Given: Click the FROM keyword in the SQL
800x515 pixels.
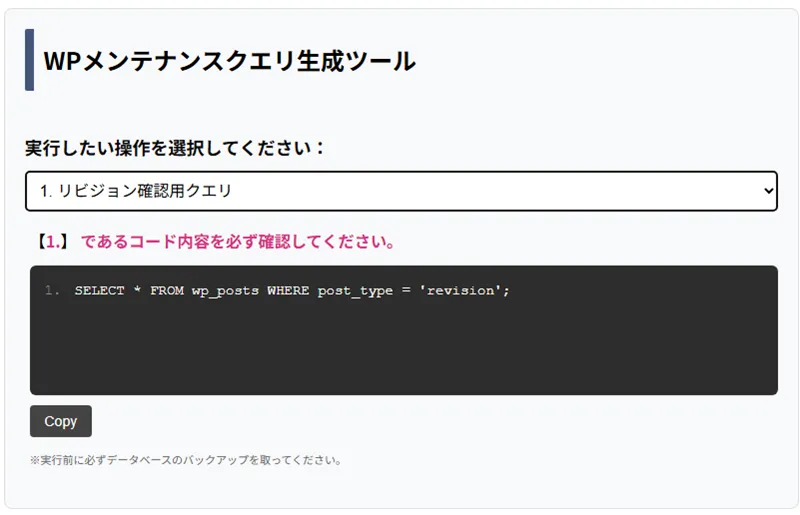Looking at the screenshot, I should click(x=167, y=291).
